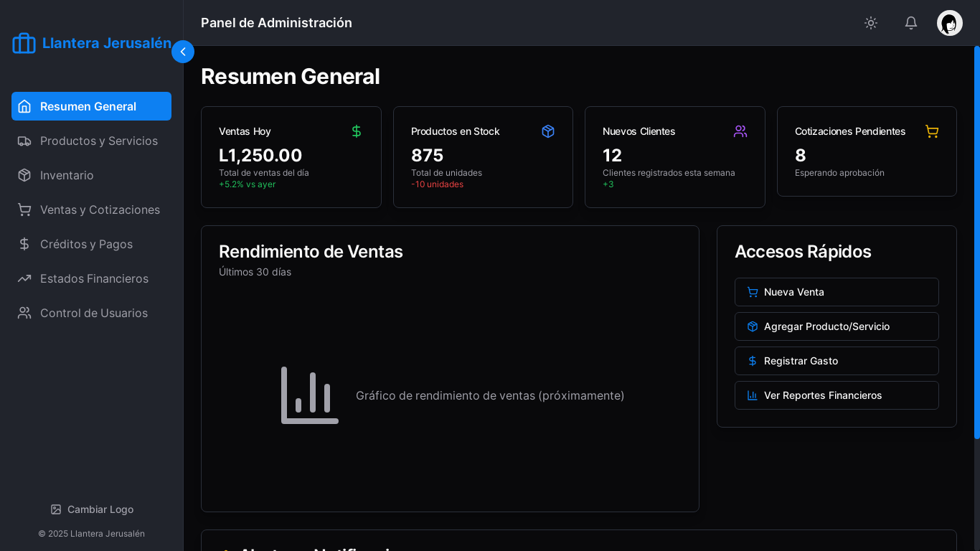
Task: Click the Rendimiento de Ventas heading
Action: point(311,252)
